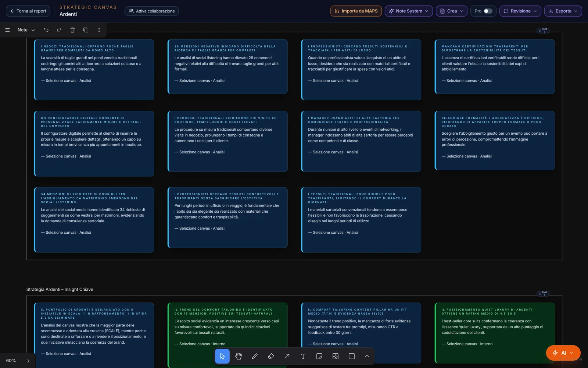Image resolution: width=588 pixels, height=368 pixels.
Task: Select the arrow connector tool
Action: click(287, 356)
